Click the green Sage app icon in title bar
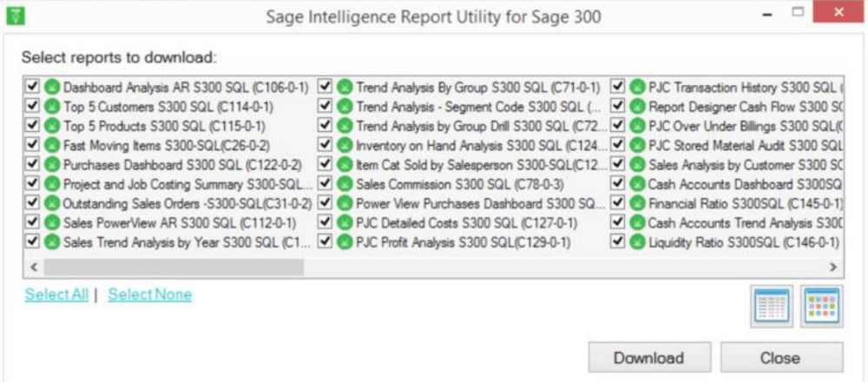Viewport: 868px width, 382px height. point(16,15)
